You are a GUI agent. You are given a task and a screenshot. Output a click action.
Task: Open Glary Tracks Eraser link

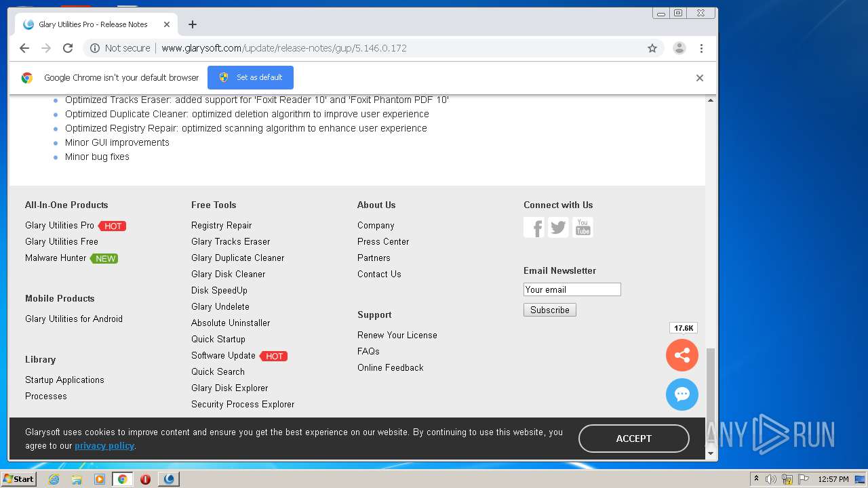point(231,241)
